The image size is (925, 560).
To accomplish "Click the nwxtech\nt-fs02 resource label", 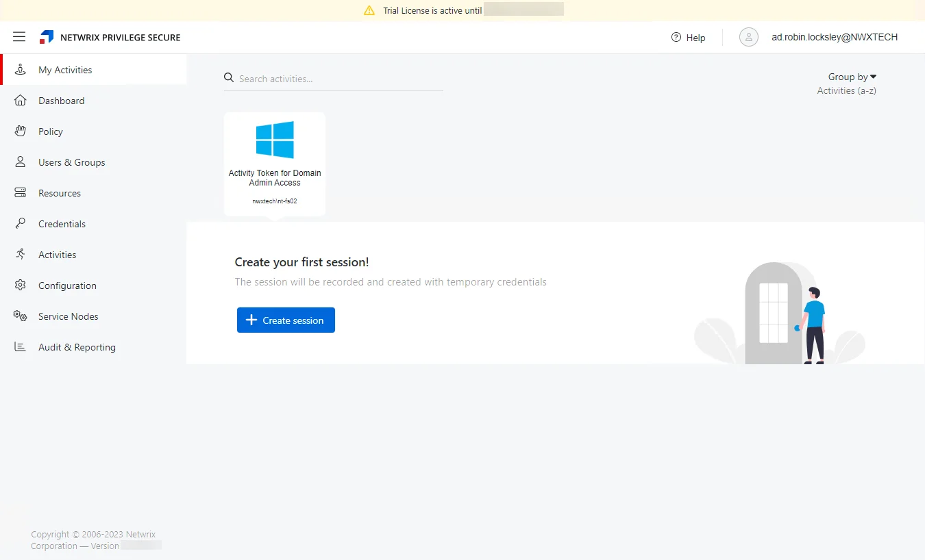I will (x=275, y=201).
